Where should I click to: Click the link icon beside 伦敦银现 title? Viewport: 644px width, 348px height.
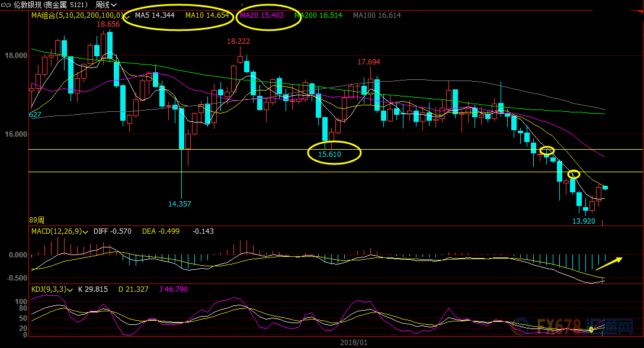[x=6, y=5]
